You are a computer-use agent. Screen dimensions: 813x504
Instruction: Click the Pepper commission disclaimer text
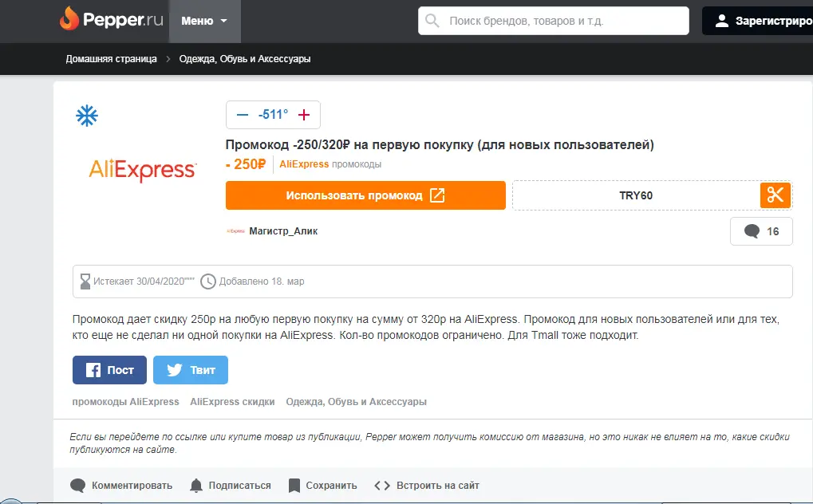[429, 443]
